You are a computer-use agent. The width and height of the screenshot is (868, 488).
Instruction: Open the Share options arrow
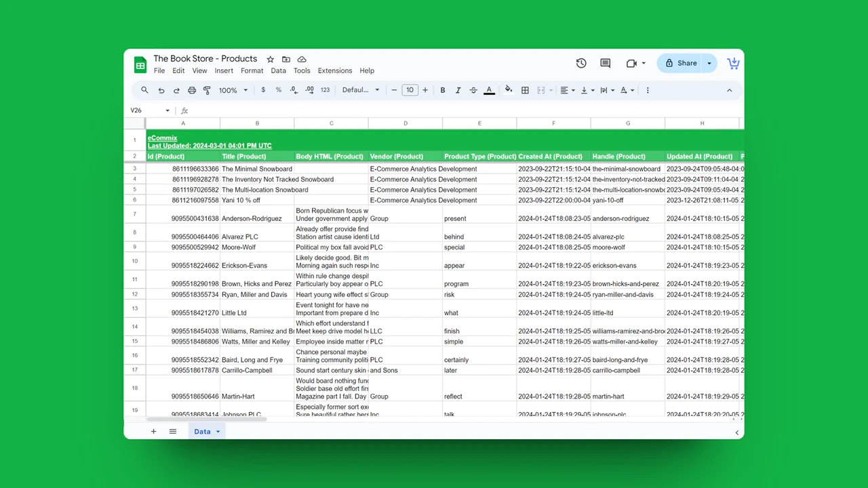(709, 63)
